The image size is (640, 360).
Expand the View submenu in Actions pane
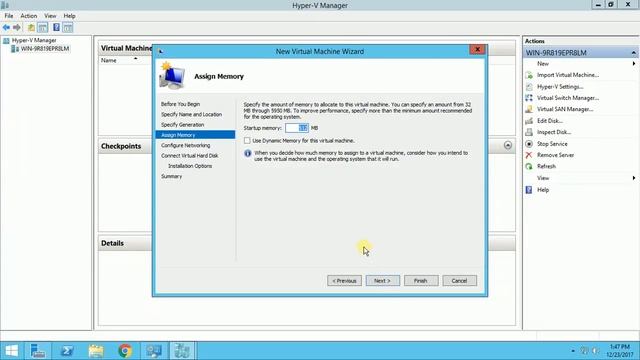point(634,178)
